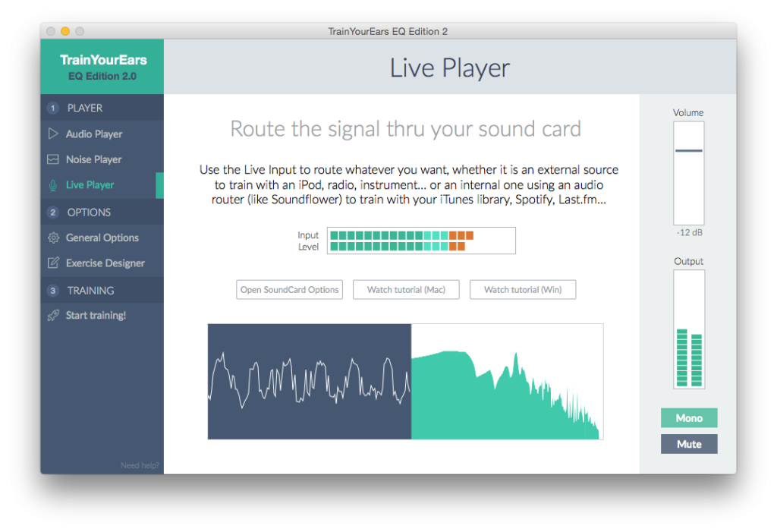Image resolution: width=777 pixels, height=532 pixels.
Task: Open General Options via the gear icon
Action: (52, 238)
